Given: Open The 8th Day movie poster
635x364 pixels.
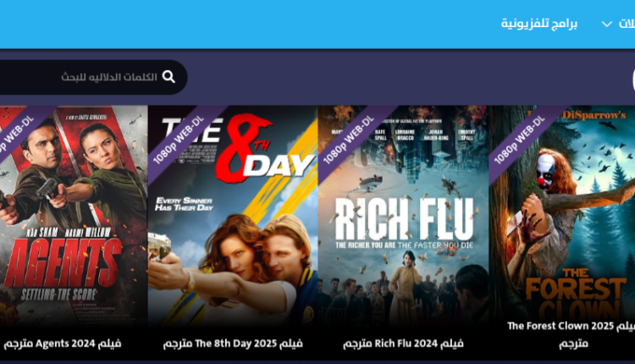Looking at the screenshot, I should [233, 215].
